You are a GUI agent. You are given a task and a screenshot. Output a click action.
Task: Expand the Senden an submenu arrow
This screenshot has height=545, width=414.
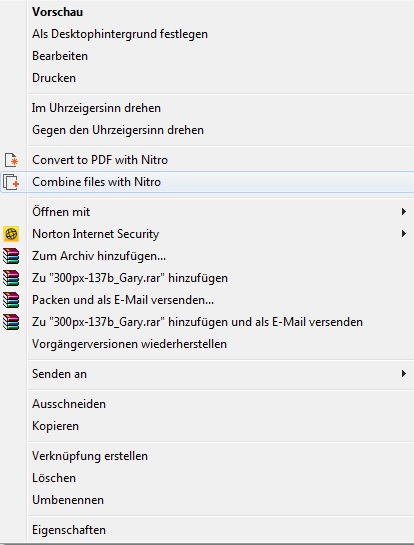[x=404, y=374]
